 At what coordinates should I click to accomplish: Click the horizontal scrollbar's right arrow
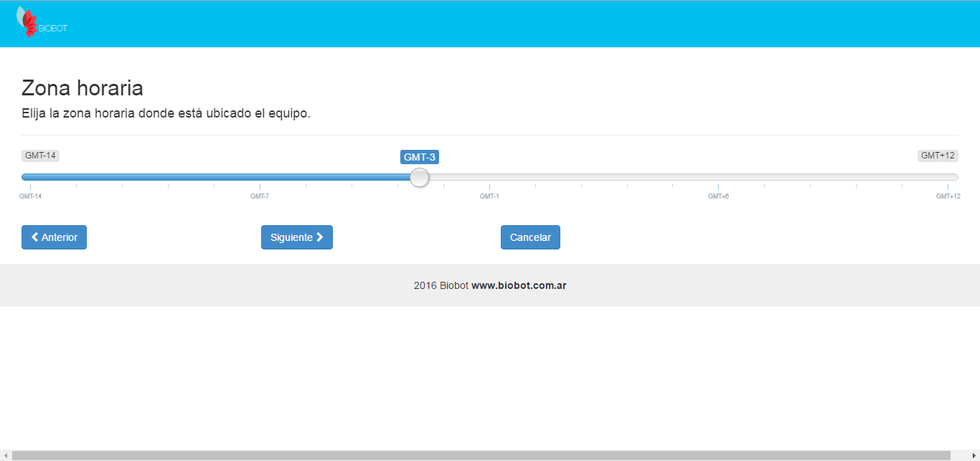click(x=974, y=455)
